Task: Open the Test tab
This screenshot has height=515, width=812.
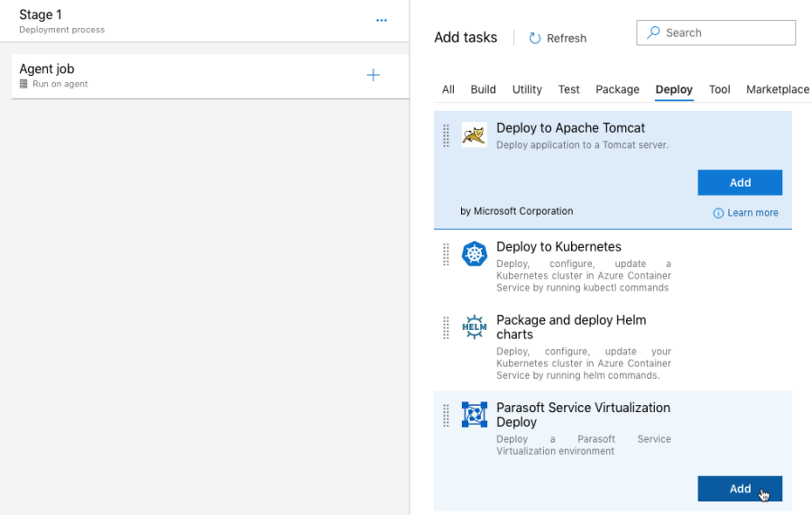Action: tap(568, 89)
